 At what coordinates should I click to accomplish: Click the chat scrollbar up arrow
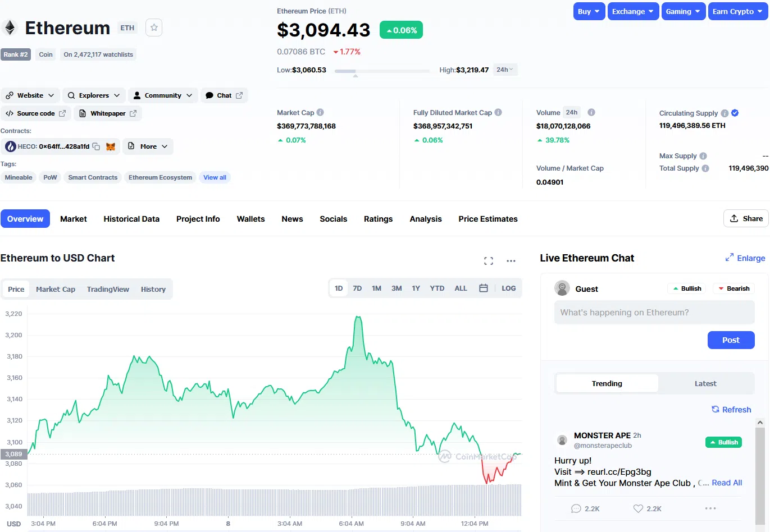[760, 423]
